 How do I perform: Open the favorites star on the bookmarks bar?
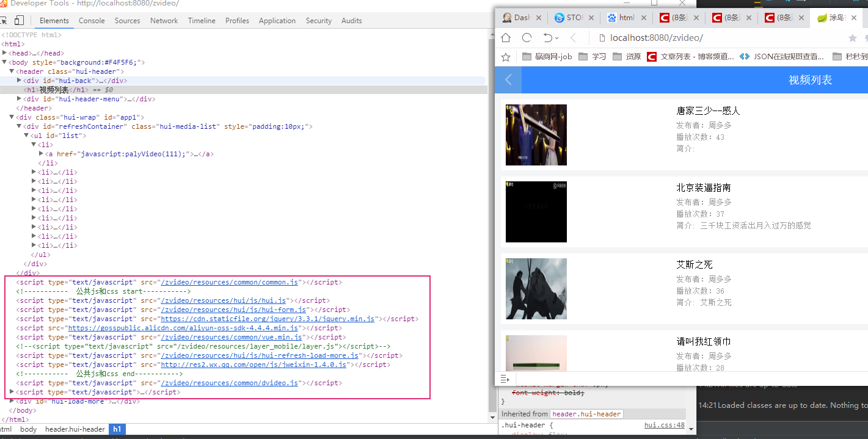click(x=505, y=56)
